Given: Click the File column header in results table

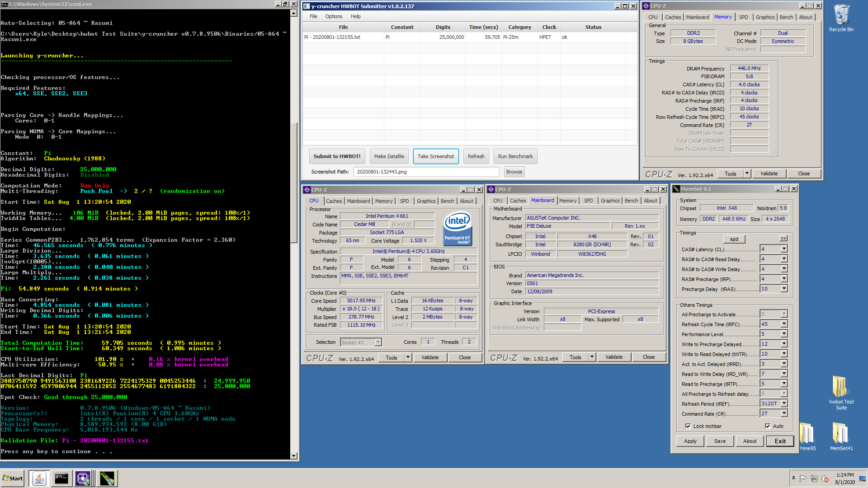Looking at the screenshot, I should coord(344,27).
